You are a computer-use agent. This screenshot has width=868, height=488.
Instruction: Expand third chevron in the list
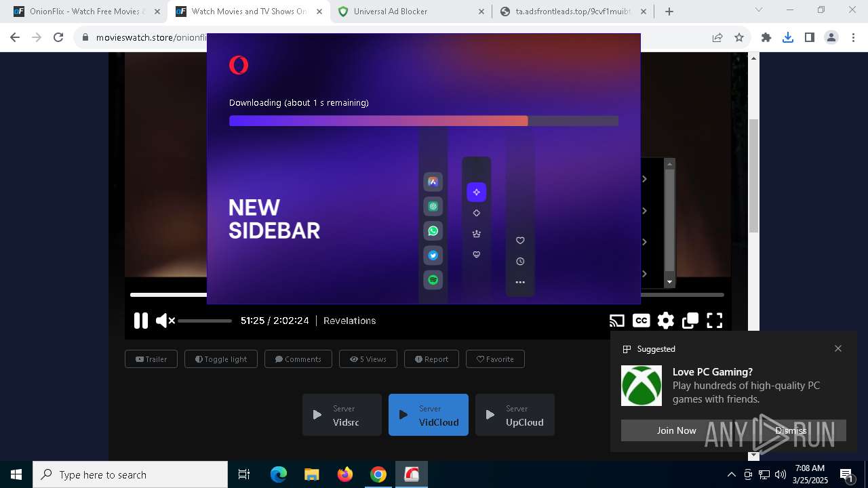pyautogui.click(x=644, y=242)
